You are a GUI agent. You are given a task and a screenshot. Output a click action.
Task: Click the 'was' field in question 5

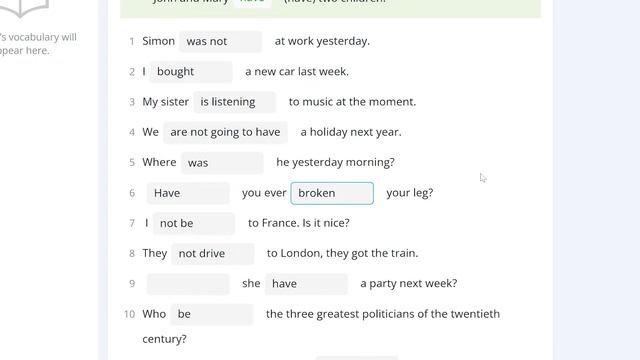222,162
